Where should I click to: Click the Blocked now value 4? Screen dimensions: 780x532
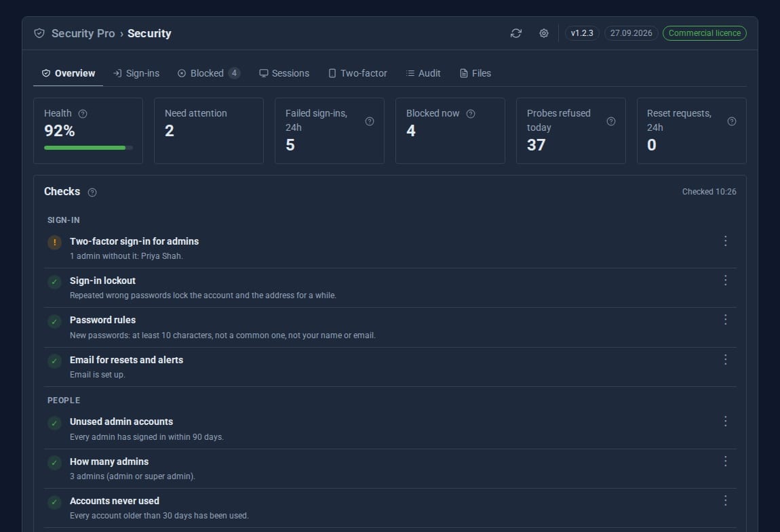point(411,131)
